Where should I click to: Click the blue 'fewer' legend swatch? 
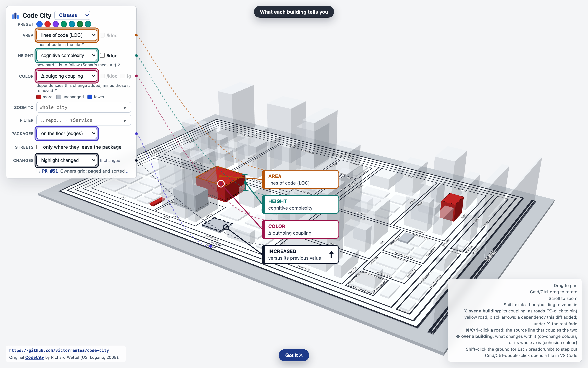90,97
